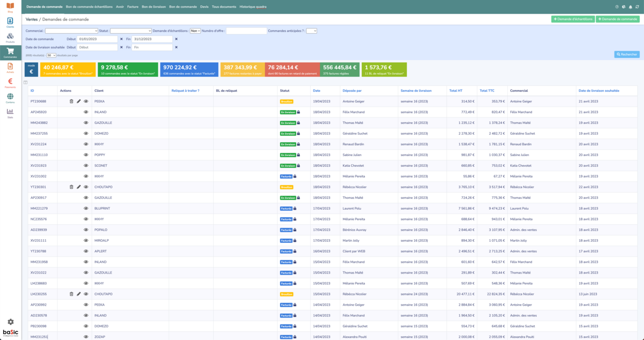Go to Produits in the sidebar

click(10, 37)
